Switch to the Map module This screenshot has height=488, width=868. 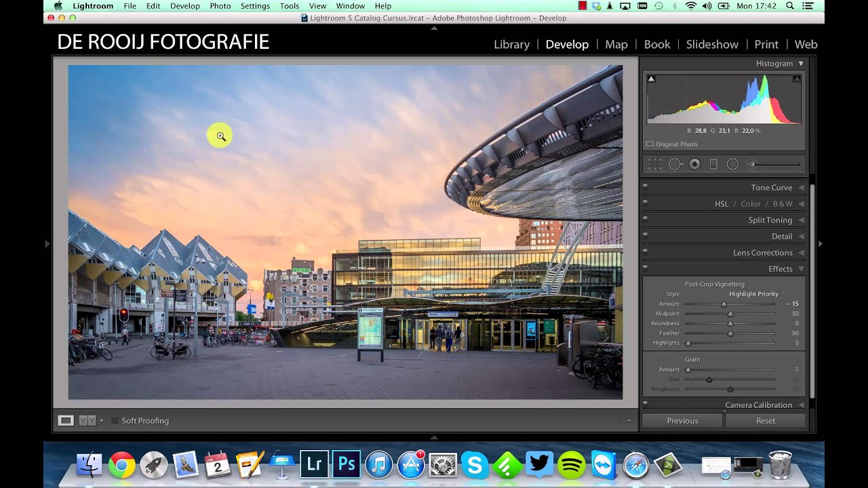coord(616,44)
